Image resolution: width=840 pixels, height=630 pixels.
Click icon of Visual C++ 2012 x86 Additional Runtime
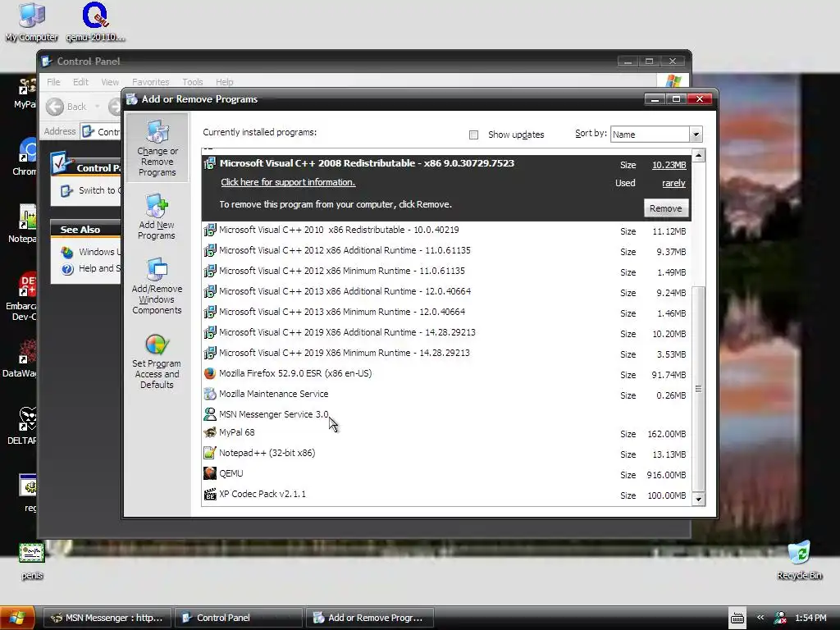210,250
